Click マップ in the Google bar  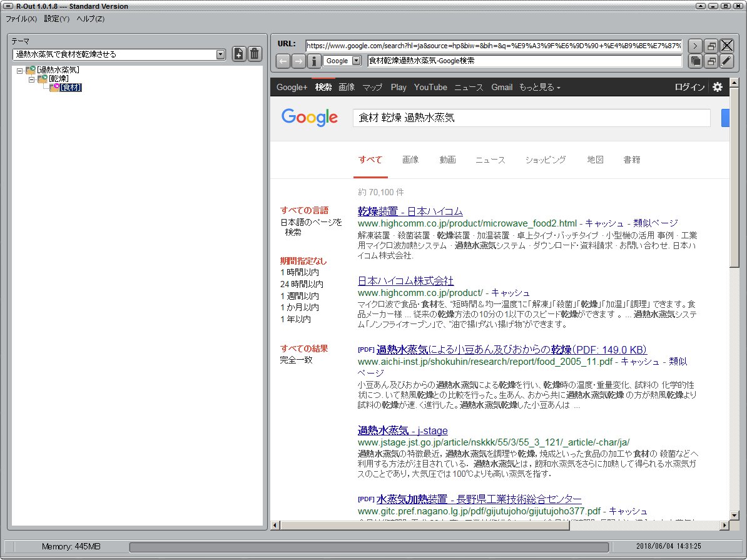pos(372,87)
